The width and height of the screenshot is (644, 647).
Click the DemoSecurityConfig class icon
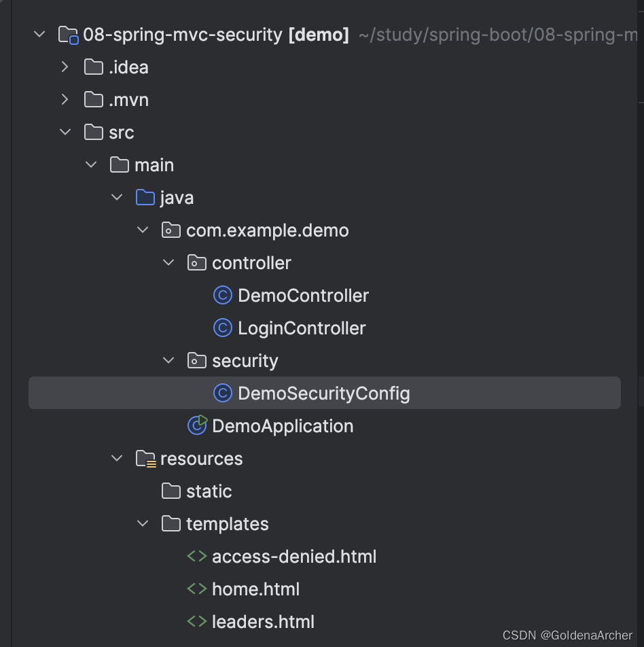222,394
